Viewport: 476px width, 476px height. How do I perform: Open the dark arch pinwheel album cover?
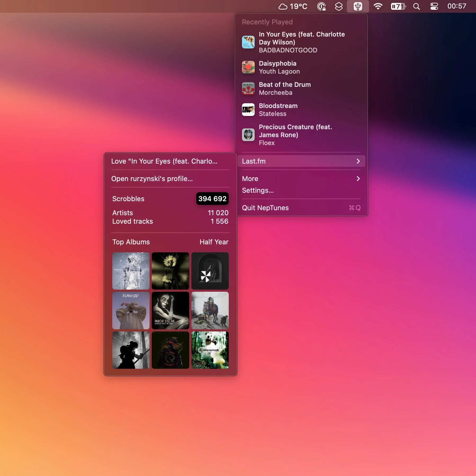[x=210, y=271]
